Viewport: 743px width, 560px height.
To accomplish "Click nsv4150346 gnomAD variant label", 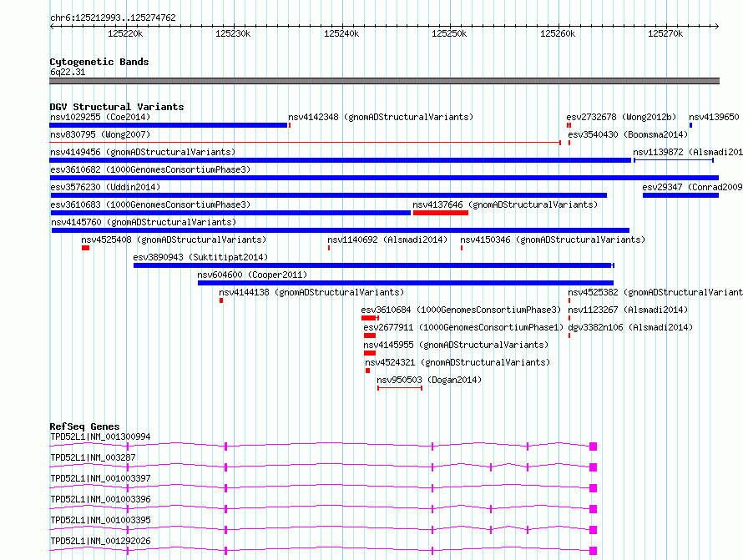I will pos(553,240).
